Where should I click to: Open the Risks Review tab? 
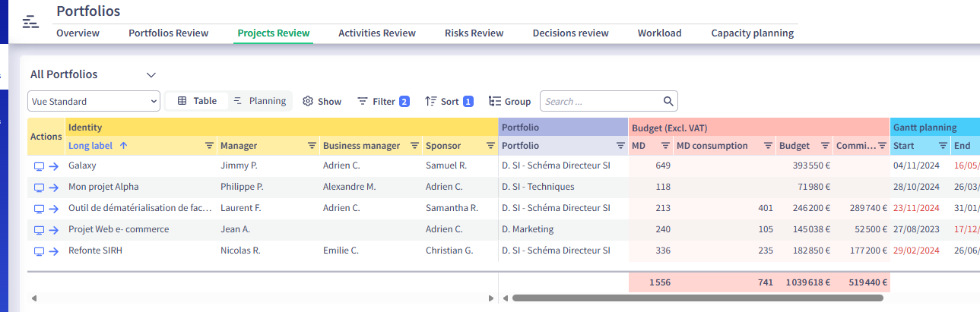(474, 33)
